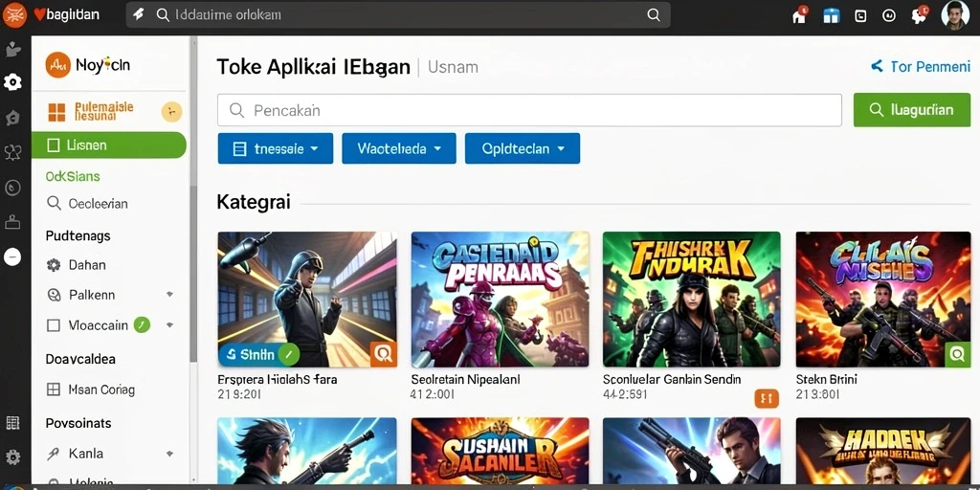Screen dimensions: 980x490
Task: Click the magnifier at right end of top search bar
Action: (654, 15)
